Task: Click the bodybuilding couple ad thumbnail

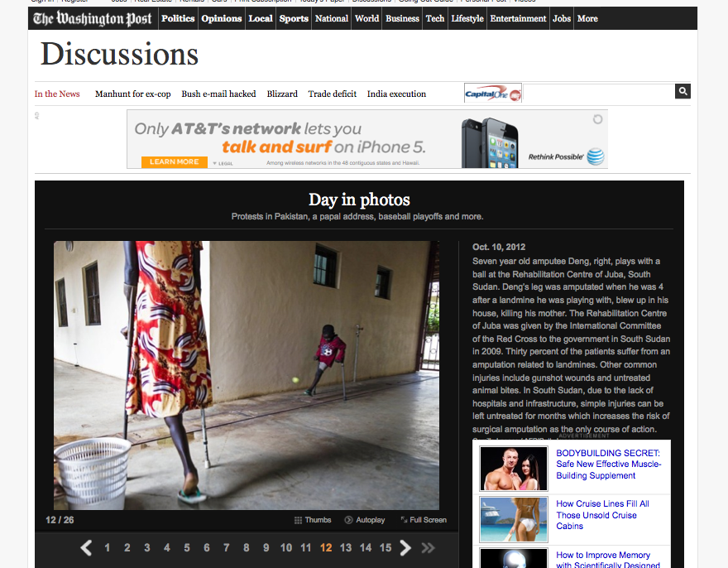Action: pyautogui.click(x=514, y=469)
